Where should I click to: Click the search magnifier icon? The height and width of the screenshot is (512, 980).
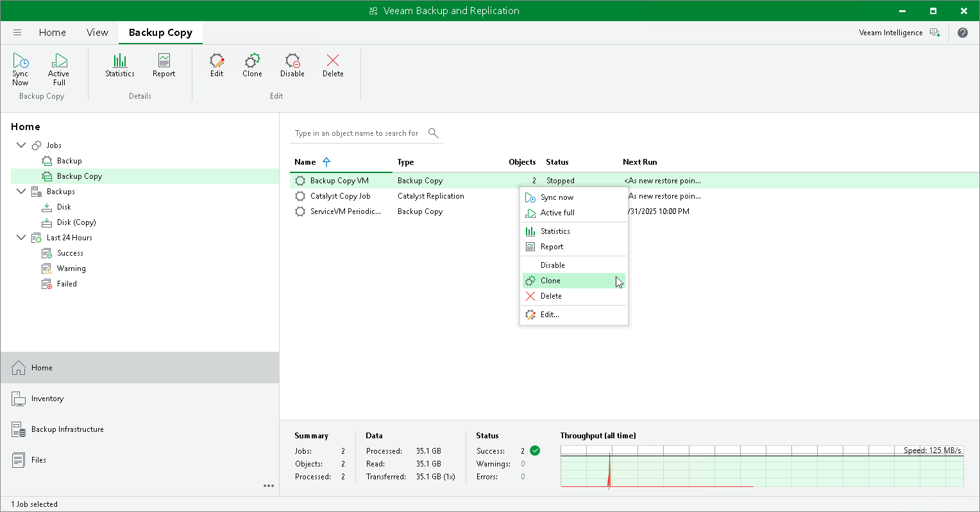(434, 133)
